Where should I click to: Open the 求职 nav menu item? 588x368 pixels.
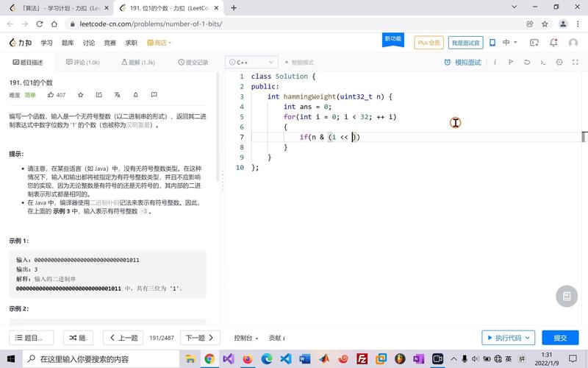[x=131, y=43]
